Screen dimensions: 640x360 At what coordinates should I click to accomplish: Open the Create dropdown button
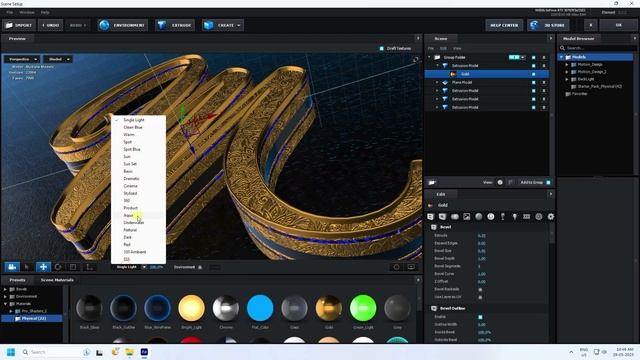click(223, 25)
